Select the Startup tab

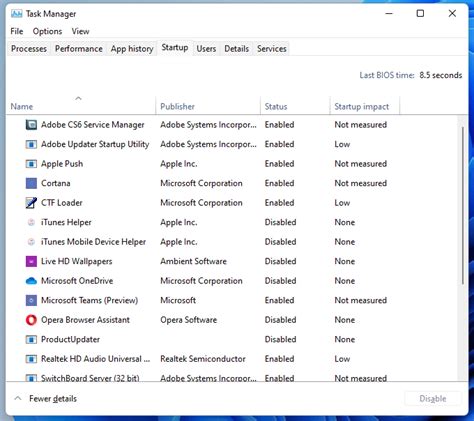pos(175,48)
